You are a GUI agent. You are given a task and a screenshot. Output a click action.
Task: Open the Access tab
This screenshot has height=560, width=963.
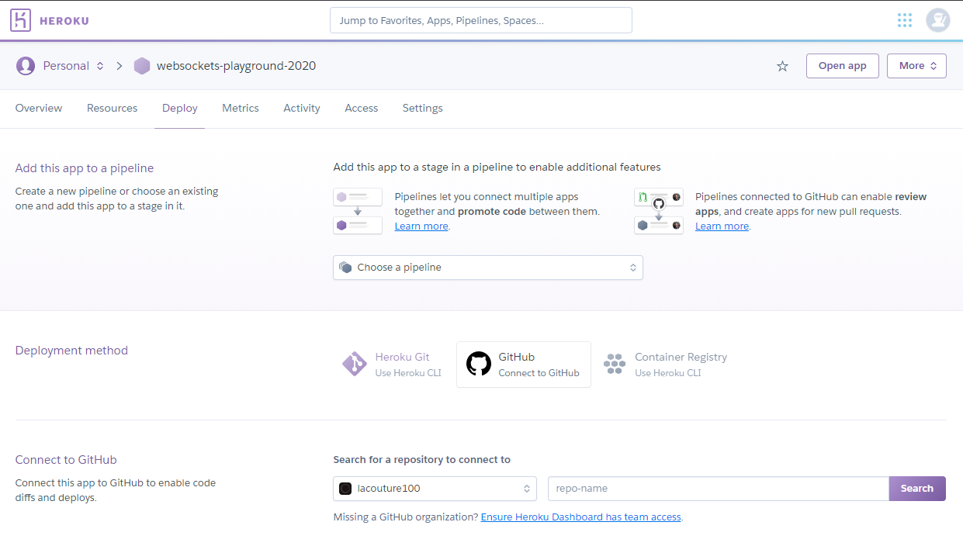click(362, 109)
